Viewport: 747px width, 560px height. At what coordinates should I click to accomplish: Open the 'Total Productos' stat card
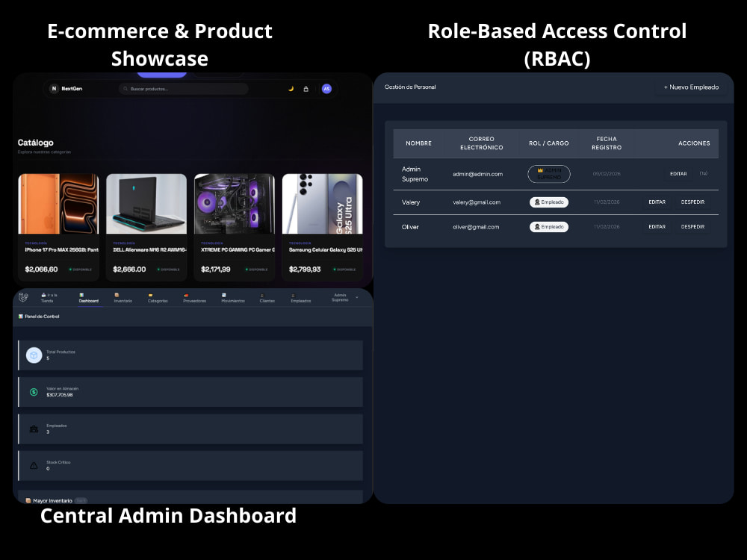coord(190,355)
